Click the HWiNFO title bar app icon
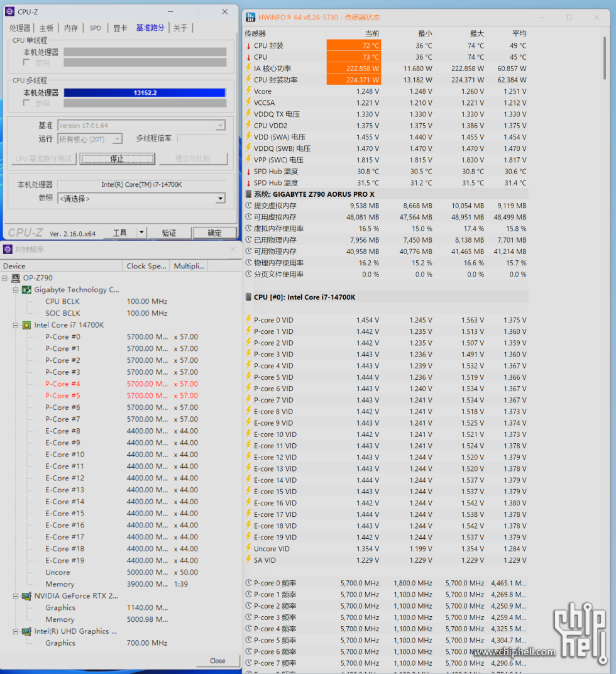 coord(250,17)
